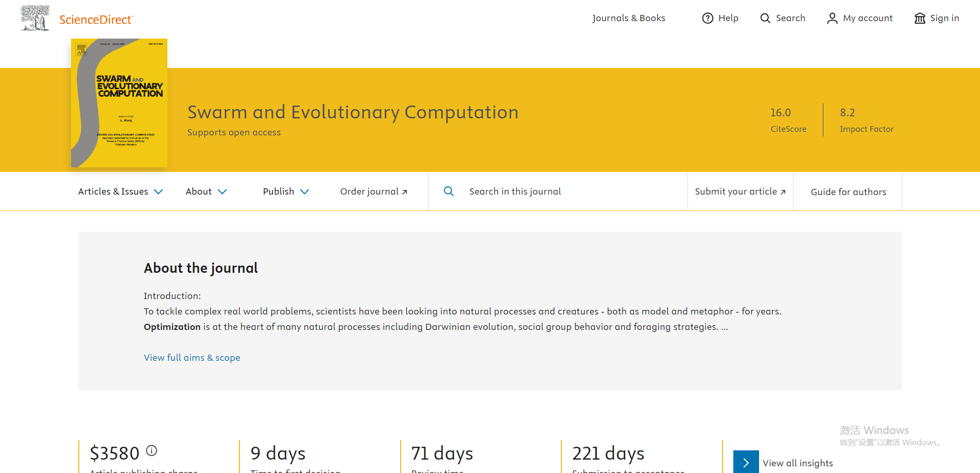Open My account menu text
Screen dimensions: 980x473
868,18
